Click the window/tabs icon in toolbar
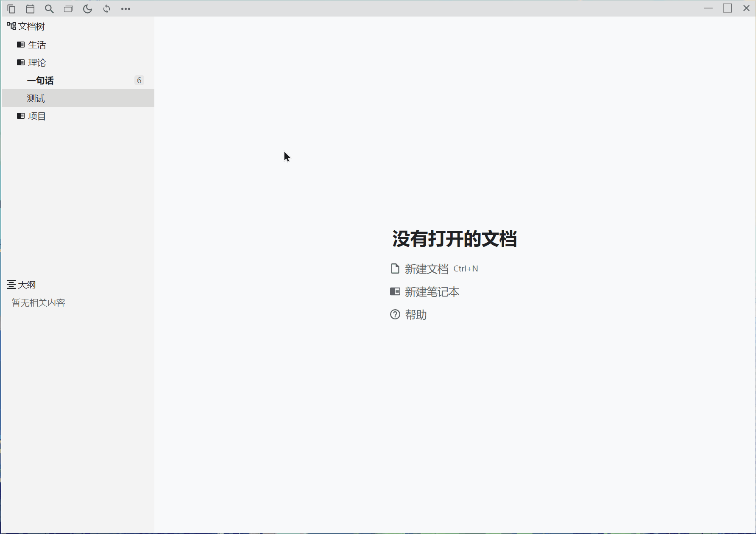 [68, 9]
